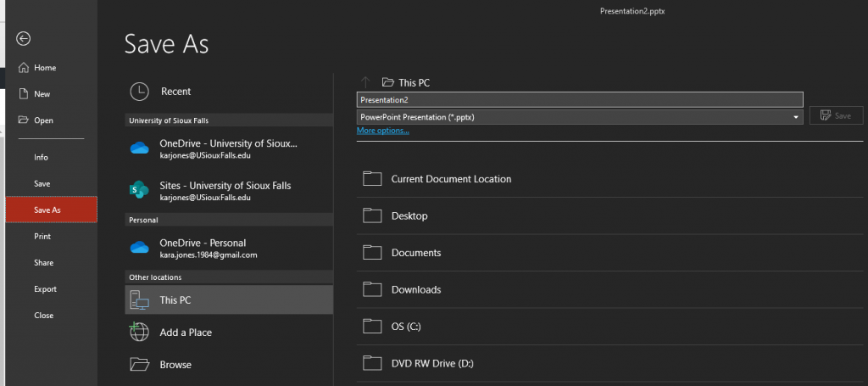Click the Save button next to file type
This screenshot has height=386, width=868.
[x=836, y=115]
